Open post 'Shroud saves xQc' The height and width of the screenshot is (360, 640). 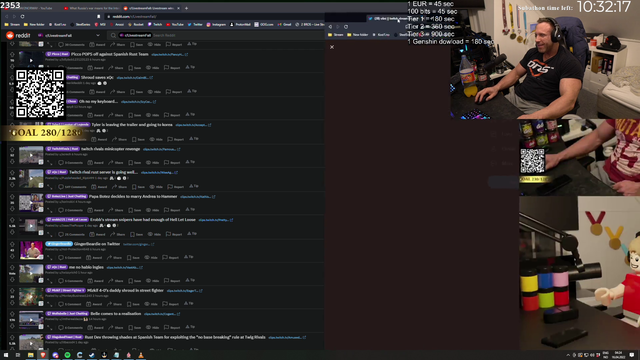click(97, 77)
